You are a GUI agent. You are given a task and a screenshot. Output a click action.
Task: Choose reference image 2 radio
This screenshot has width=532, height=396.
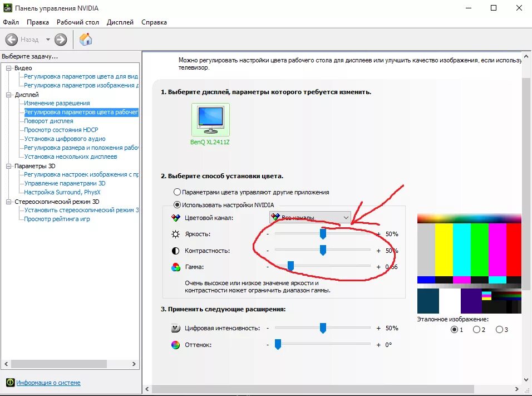(476, 329)
